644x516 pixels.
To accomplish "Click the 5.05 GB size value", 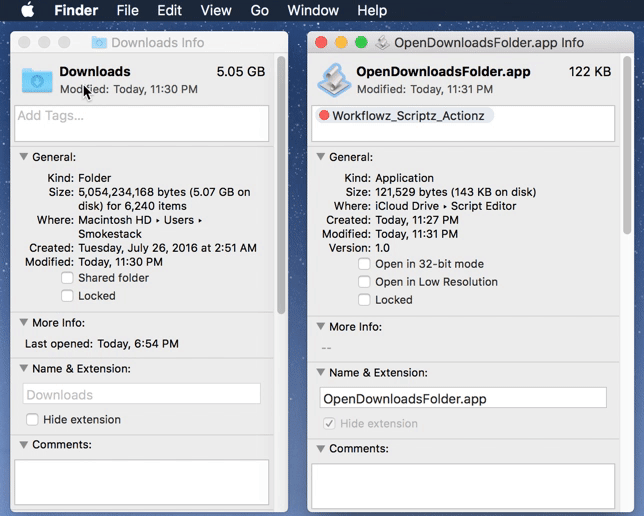I will pos(241,71).
